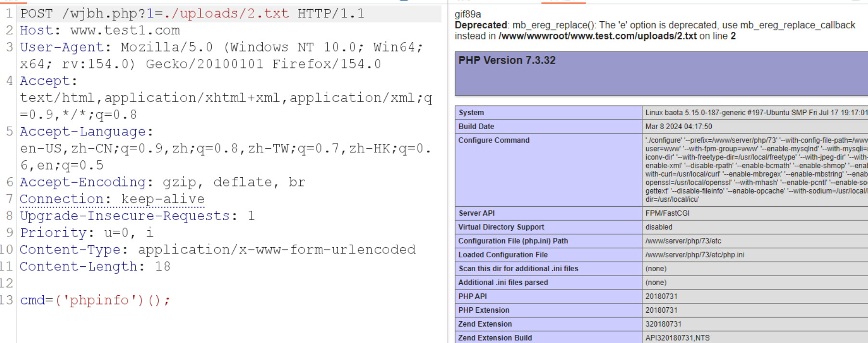
Task: Click line number 13 in the gutter
Action: click(x=7, y=300)
